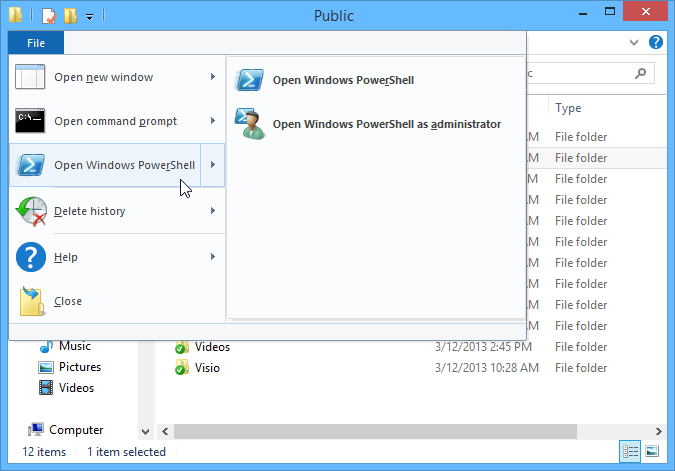This screenshot has height=471, width=675.
Task: Click the Close folder icon in File menu
Action: pos(32,301)
